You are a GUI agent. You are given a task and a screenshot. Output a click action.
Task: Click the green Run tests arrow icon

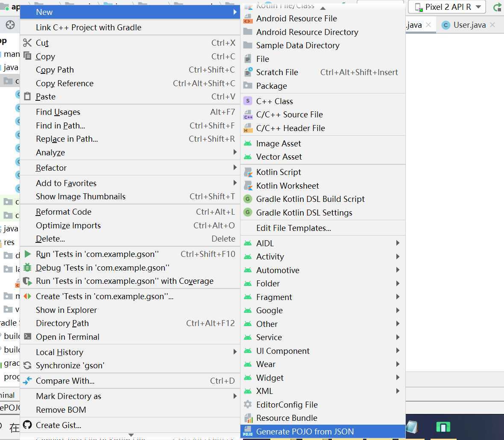[x=28, y=254]
